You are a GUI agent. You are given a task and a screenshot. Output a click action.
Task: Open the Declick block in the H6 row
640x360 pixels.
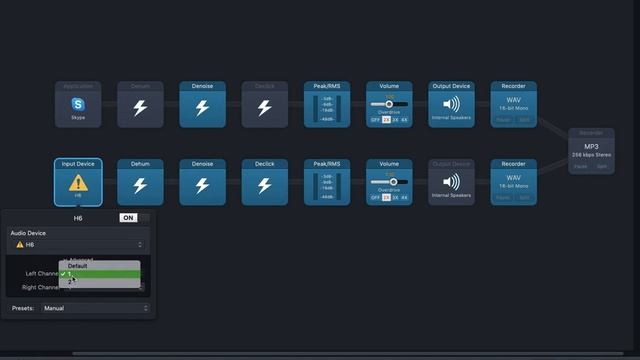pyautogui.click(x=264, y=182)
